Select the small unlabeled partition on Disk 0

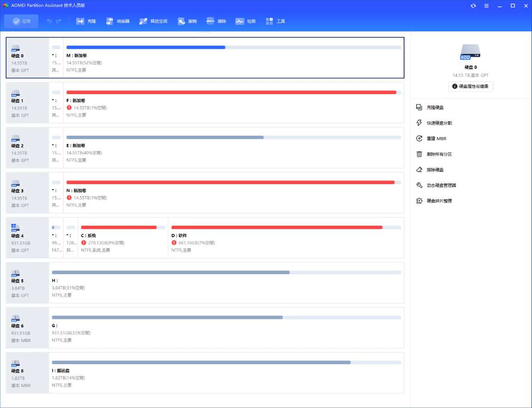[56, 58]
